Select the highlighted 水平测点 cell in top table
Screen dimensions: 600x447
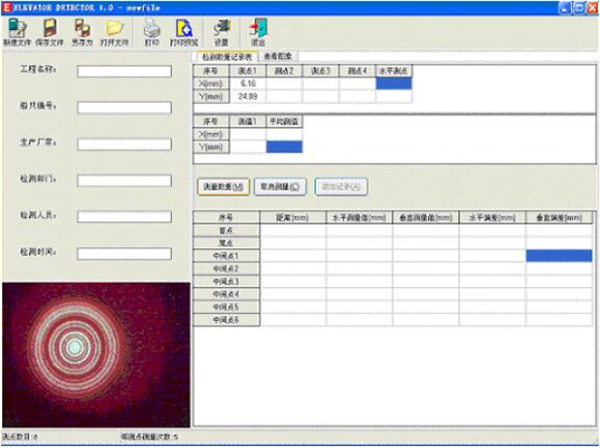(x=393, y=84)
